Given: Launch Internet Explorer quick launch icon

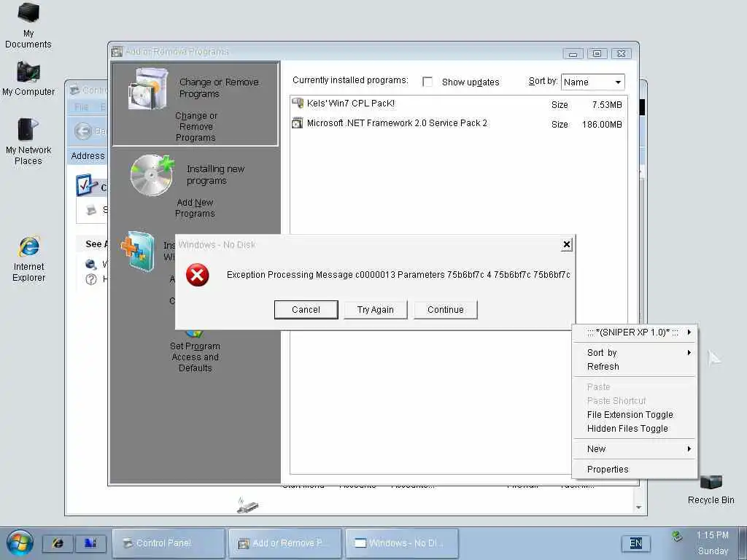Looking at the screenshot, I should pos(58,542).
